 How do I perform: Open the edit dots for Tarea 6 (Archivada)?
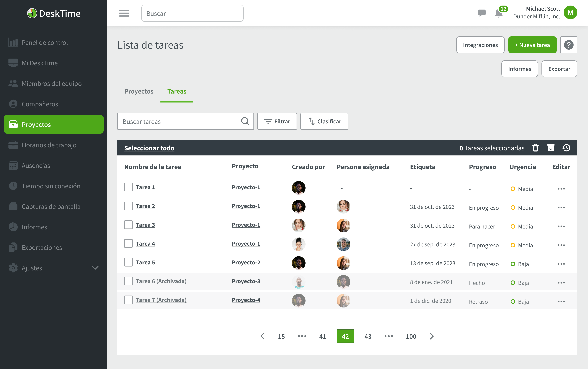(x=561, y=283)
